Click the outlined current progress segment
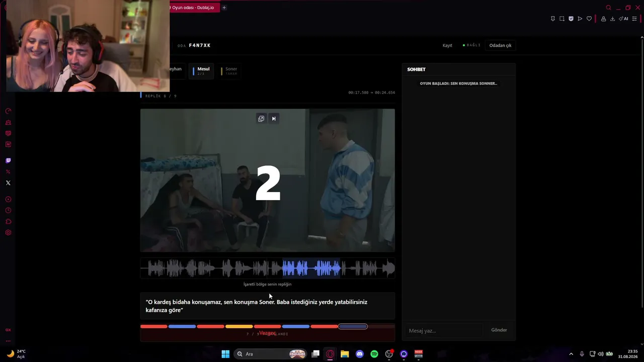 pyautogui.click(x=353, y=327)
